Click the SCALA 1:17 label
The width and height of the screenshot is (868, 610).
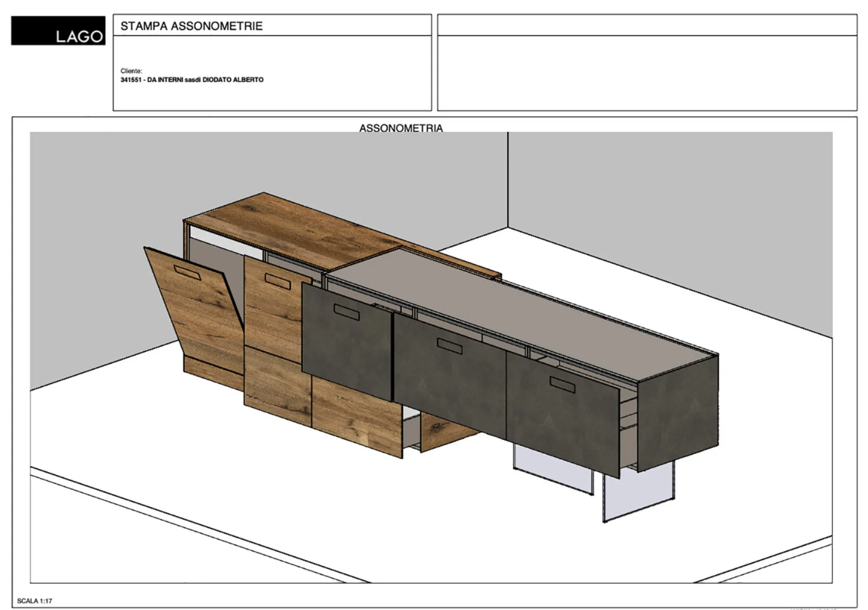tap(34, 601)
